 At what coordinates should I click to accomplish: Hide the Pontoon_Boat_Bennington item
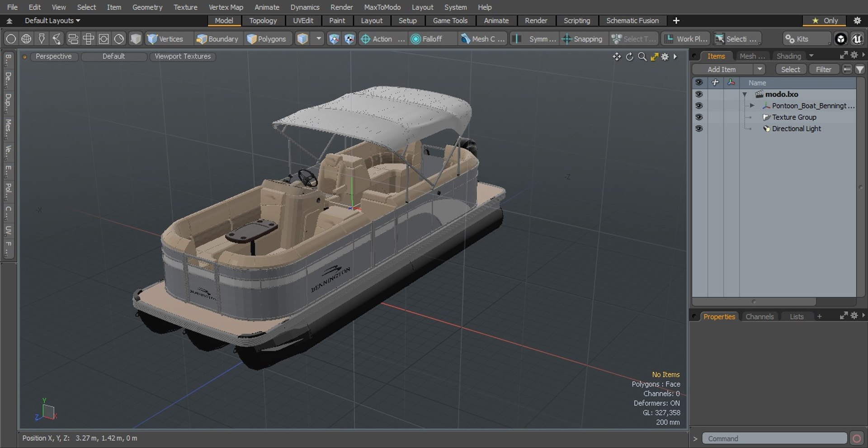699,106
